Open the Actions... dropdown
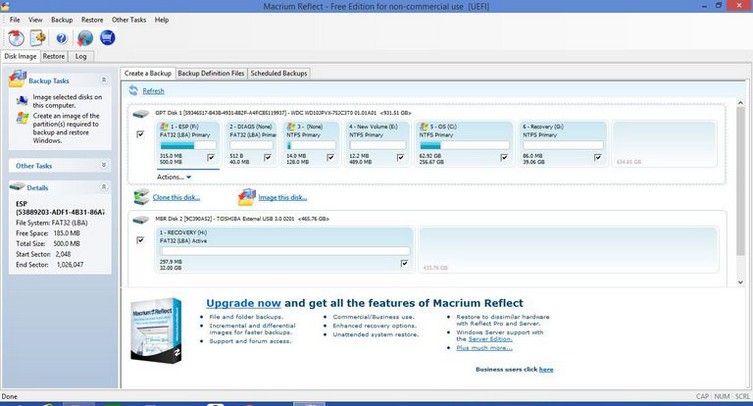Screen dimensions: 753x406 coord(174,177)
